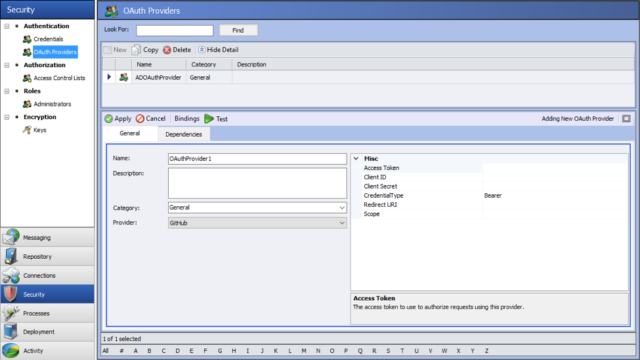
Task: Click the Find button
Action: 238,30
